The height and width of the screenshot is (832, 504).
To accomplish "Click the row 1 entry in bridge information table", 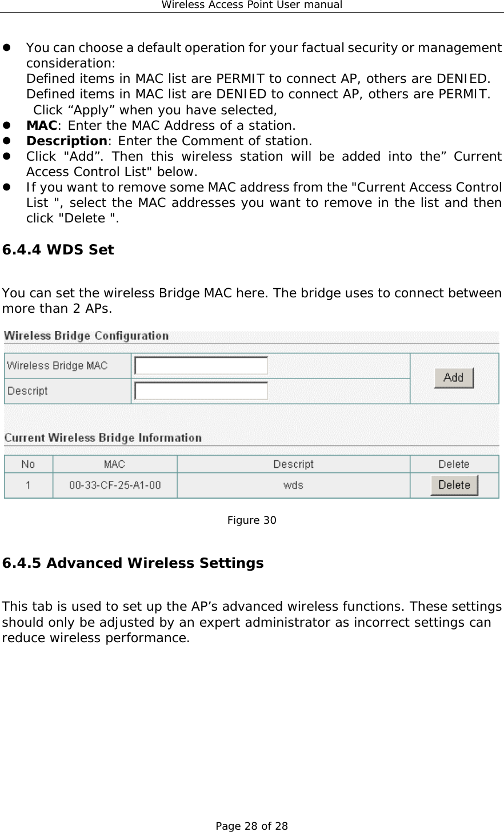I will click(27, 484).
